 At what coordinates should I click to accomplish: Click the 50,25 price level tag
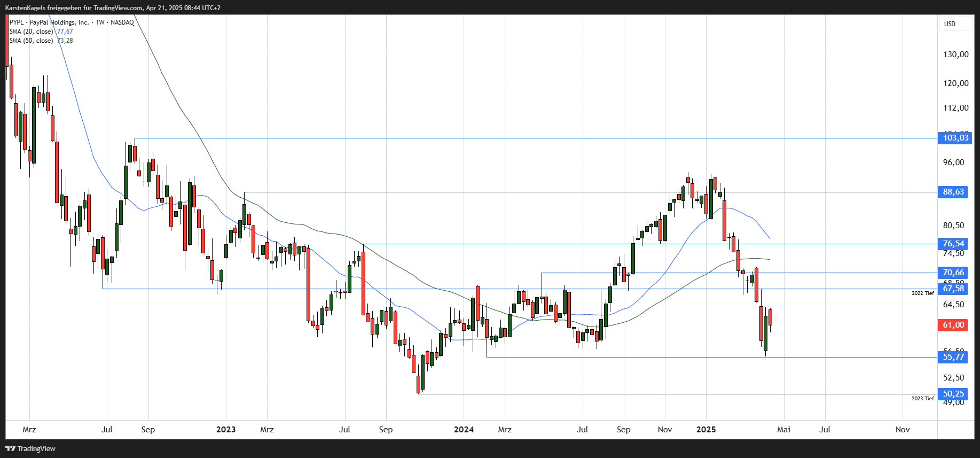tap(953, 394)
